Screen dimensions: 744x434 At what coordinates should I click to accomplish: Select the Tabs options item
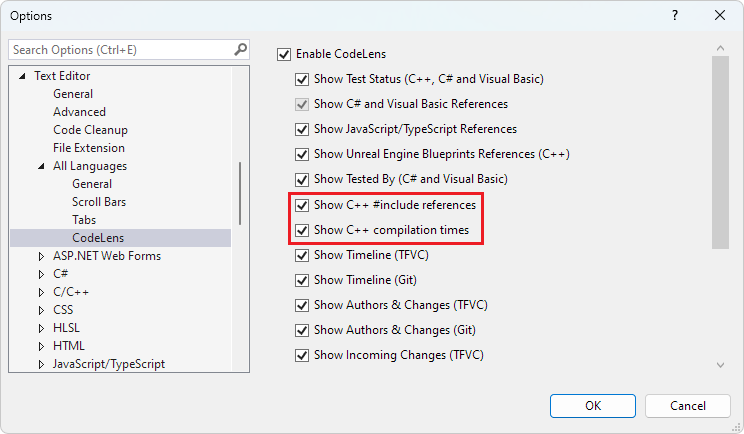click(x=84, y=220)
